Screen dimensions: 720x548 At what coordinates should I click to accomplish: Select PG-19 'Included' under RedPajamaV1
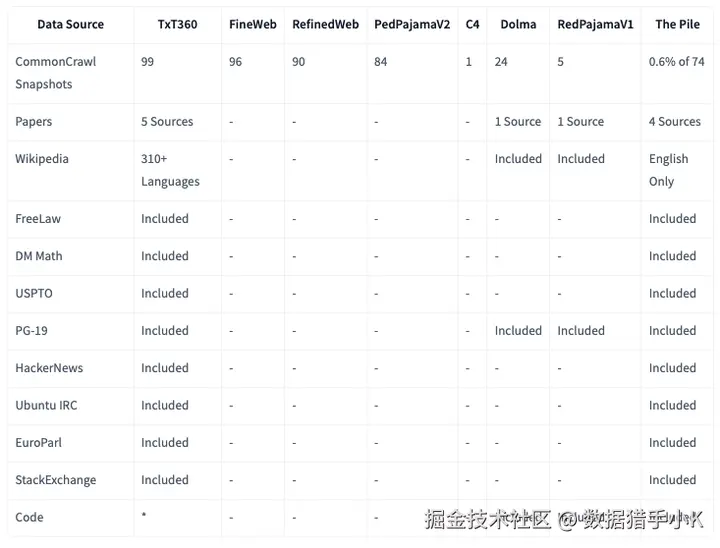pyautogui.click(x=581, y=331)
